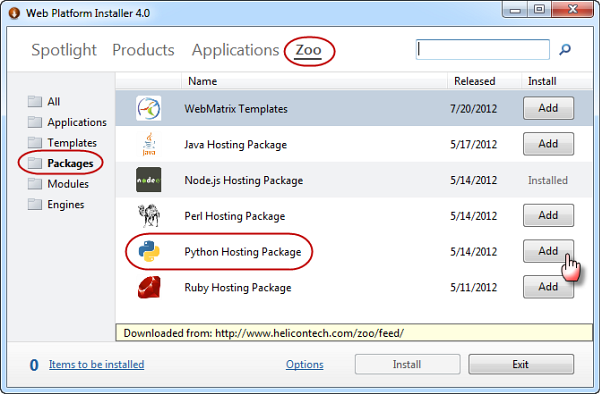
Task: Click the Downloaded from feed URL bar
Action: (x=354, y=333)
